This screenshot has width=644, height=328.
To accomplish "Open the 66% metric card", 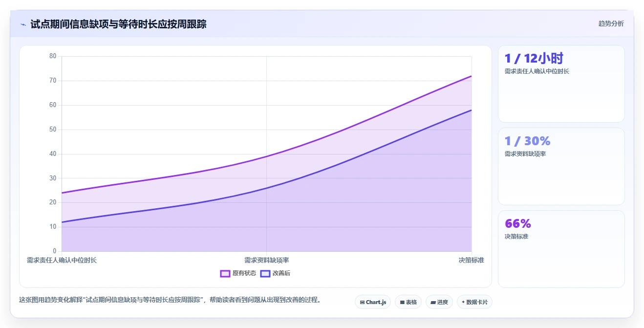I will (561, 249).
